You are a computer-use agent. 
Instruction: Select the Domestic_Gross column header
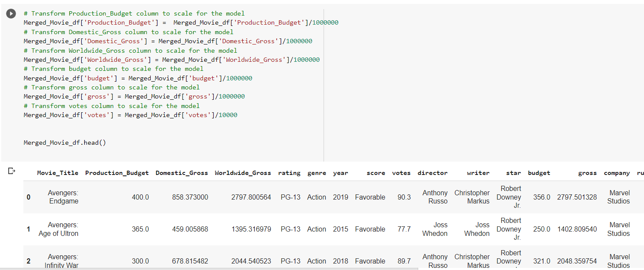(182, 173)
